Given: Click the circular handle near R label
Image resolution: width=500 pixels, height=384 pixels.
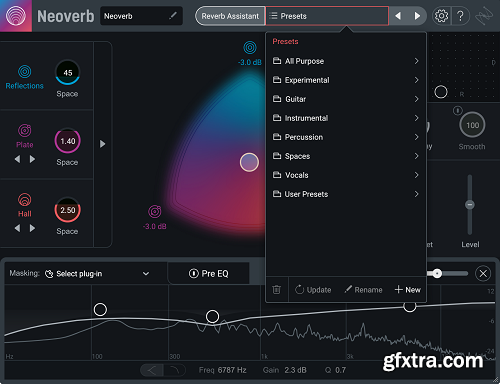Looking at the screenshot, I should [441, 92].
